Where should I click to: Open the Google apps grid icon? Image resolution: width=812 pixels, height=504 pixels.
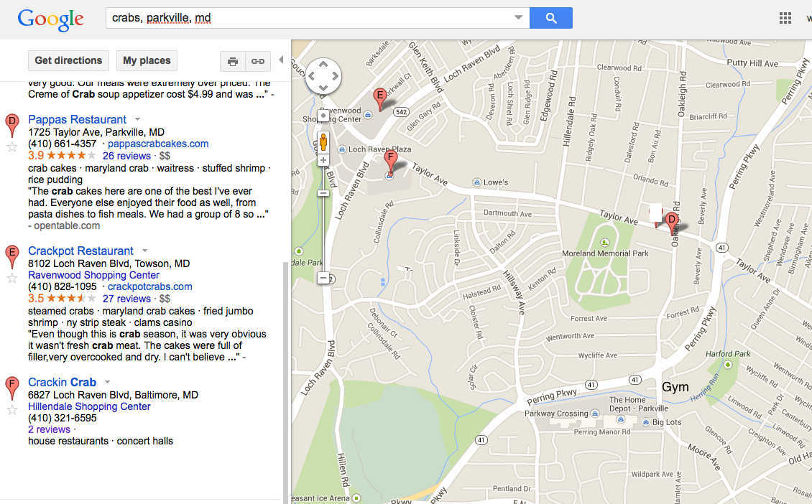pyautogui.click(x=785, y=19)
